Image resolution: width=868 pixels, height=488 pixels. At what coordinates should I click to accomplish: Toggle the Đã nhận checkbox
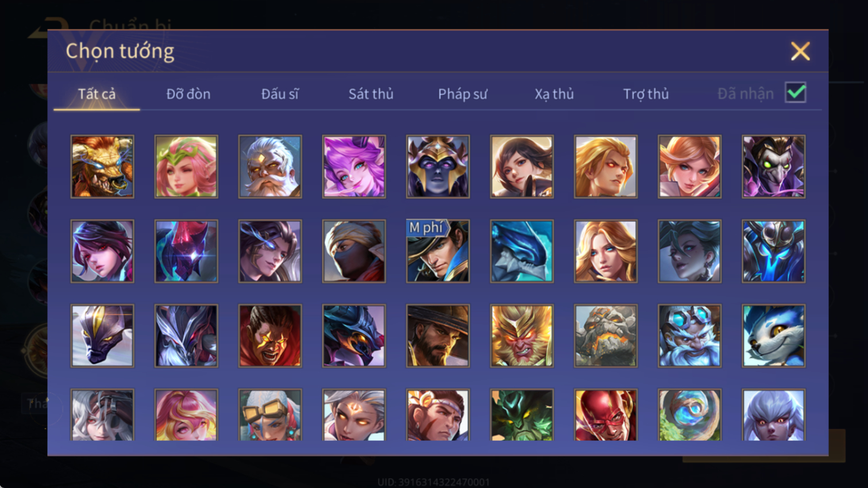coord(796,93)
